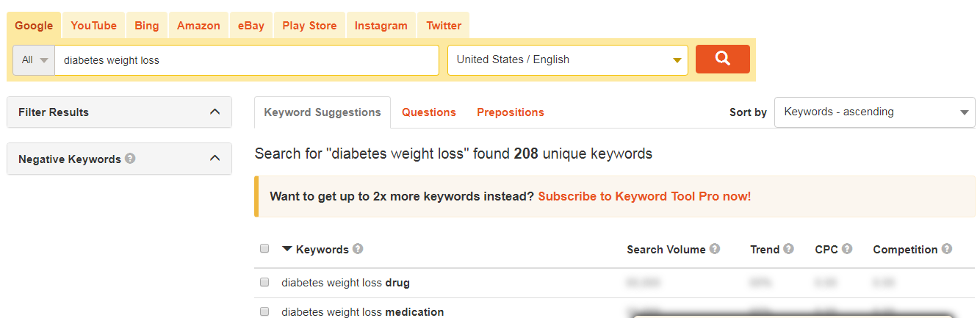The image size is (980, 318).
Task: Click help icon next to Negative Keywords
Action: pyautogui.click(x=130, y=158)
